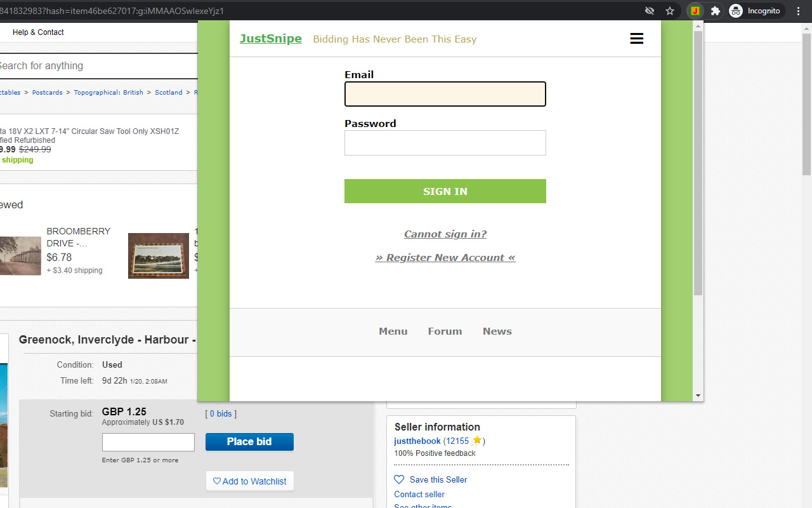Click the $6.78 price text
812x508 pixels.
[59, 257]
